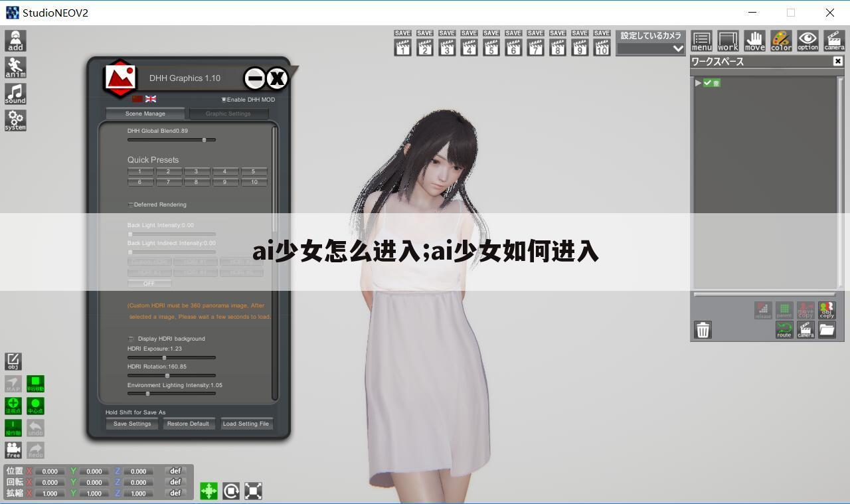Close the ワークスペース panel
This screenshot has width=850, height=504.
point(838,61)
